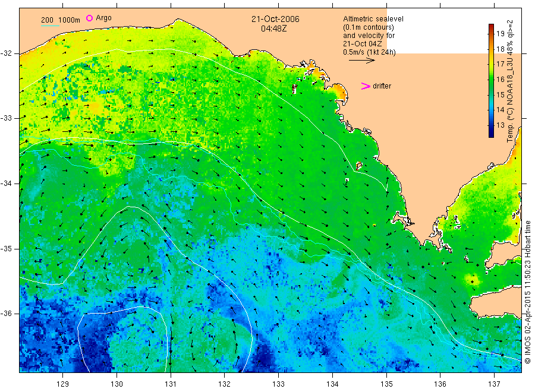Click the longitude label 129
The height and width of the screenshot is (392, 535).
[63, 384]
